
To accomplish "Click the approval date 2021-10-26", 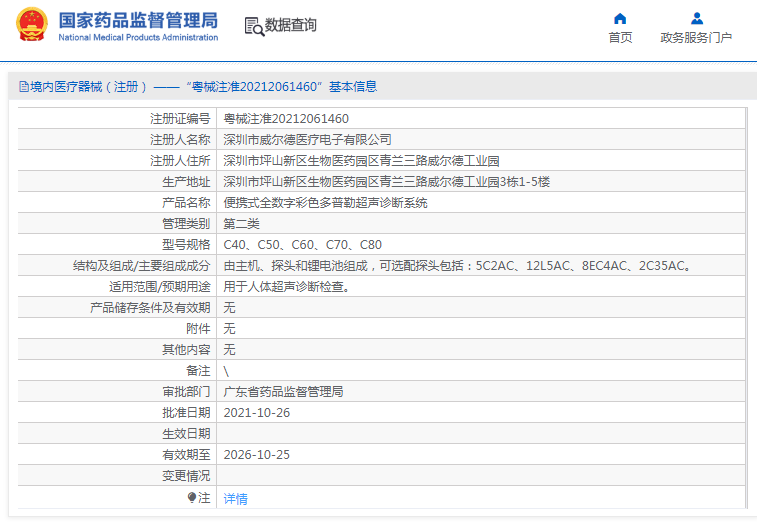I will [x=256, y=413].
